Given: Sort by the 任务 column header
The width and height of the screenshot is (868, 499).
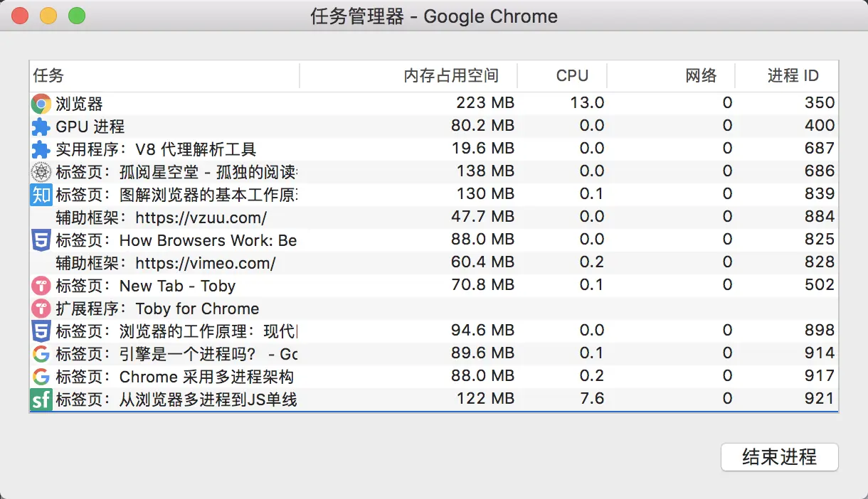Looking at the screenshot, I should [x=164, y=76].
